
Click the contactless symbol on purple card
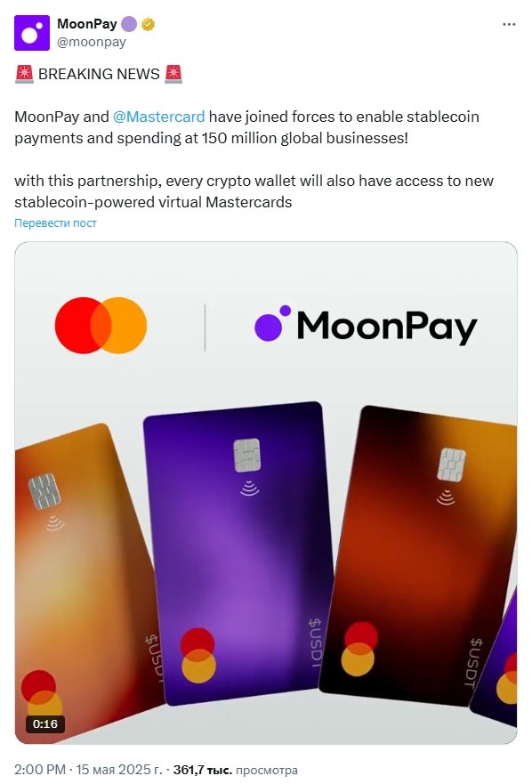pos(249,488)
